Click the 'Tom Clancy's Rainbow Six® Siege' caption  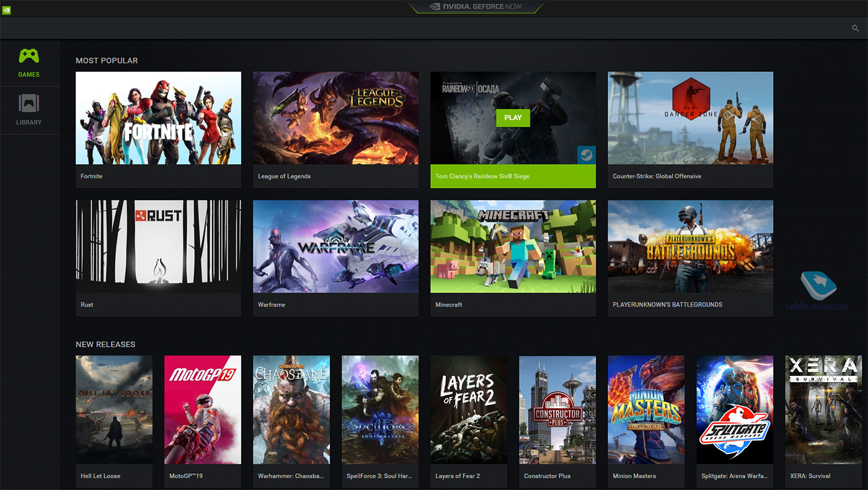pos(482,177)
